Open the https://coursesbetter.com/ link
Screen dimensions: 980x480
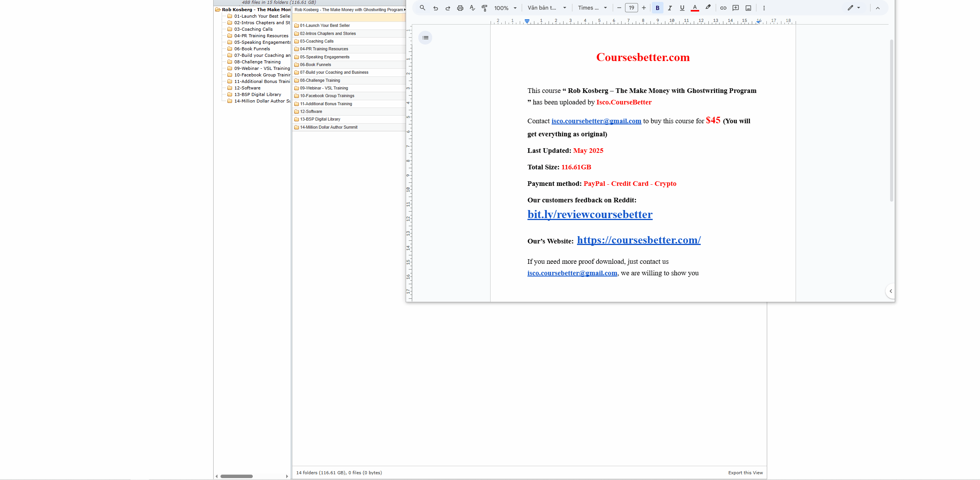639,240
